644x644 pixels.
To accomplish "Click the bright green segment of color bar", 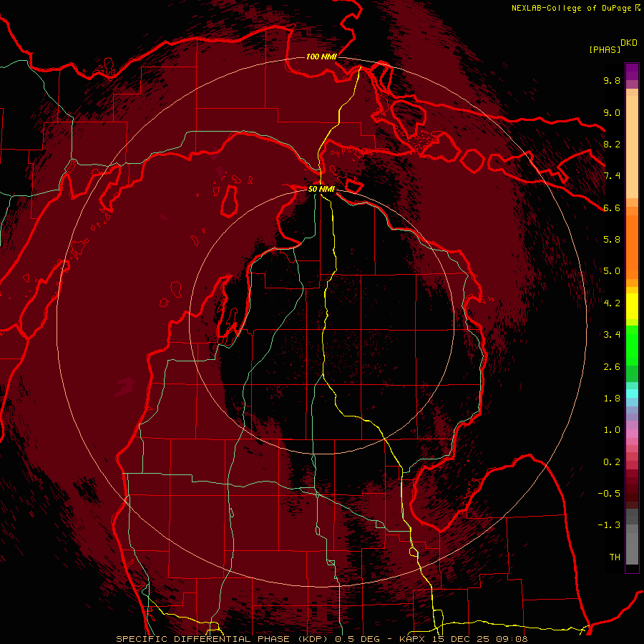I will point(632,345).
